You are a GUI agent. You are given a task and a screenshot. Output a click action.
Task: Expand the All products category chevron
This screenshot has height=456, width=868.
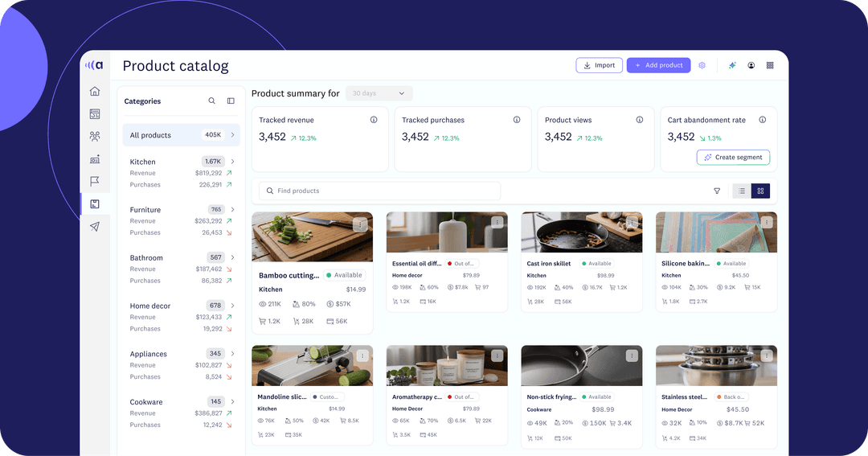(232, 134)
